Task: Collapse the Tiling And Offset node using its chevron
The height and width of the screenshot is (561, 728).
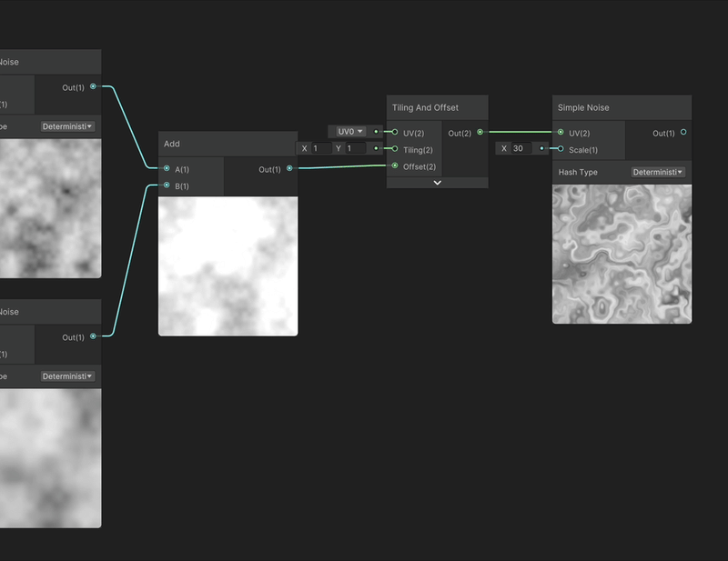Action: pos(436,184)
